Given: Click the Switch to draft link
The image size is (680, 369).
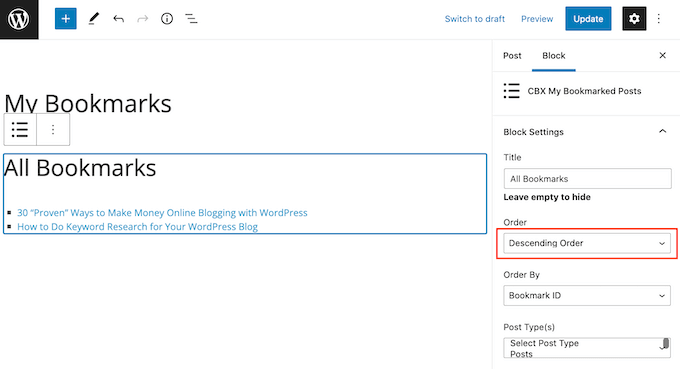Looking at the screenshot, I should (475, 19).
